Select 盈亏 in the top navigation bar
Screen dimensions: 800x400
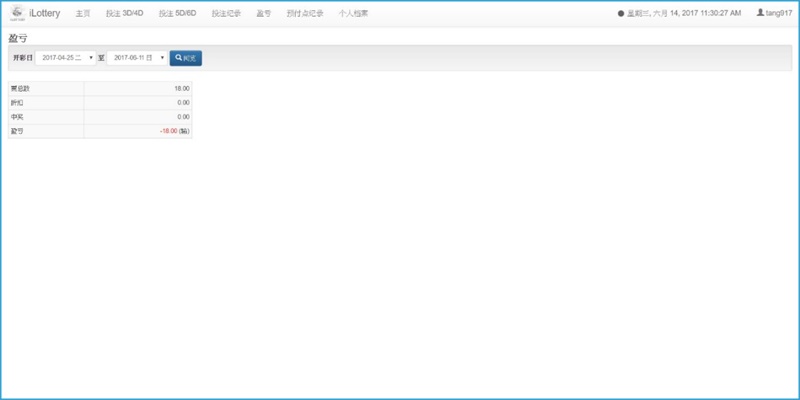(x=263, y=13)
